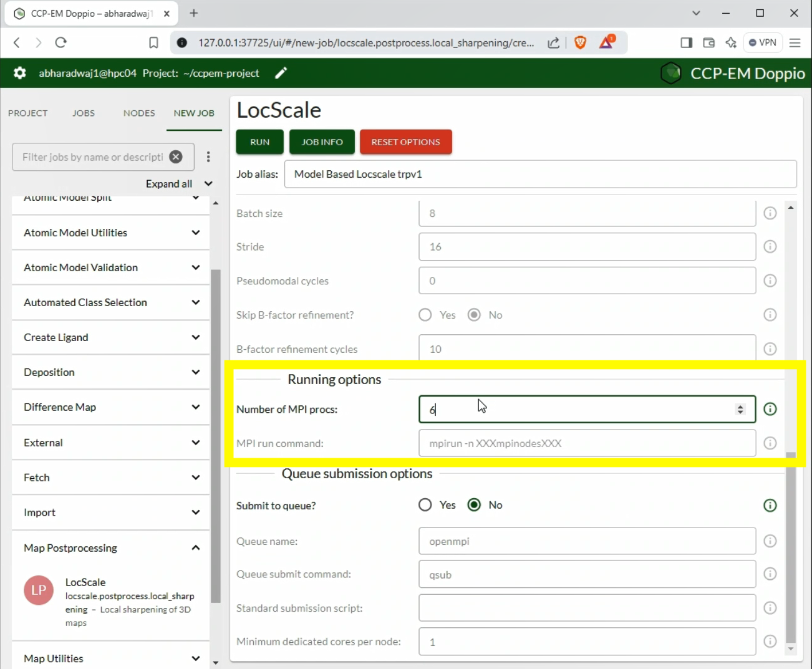The width and height of the screenshot is (812, 669).
Task: Select No for Submit to queue
Action: 474,505
